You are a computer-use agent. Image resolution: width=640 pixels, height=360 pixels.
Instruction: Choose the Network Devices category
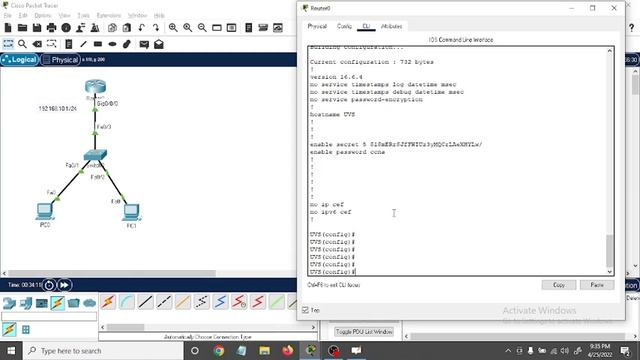click(x=9, y=303)
